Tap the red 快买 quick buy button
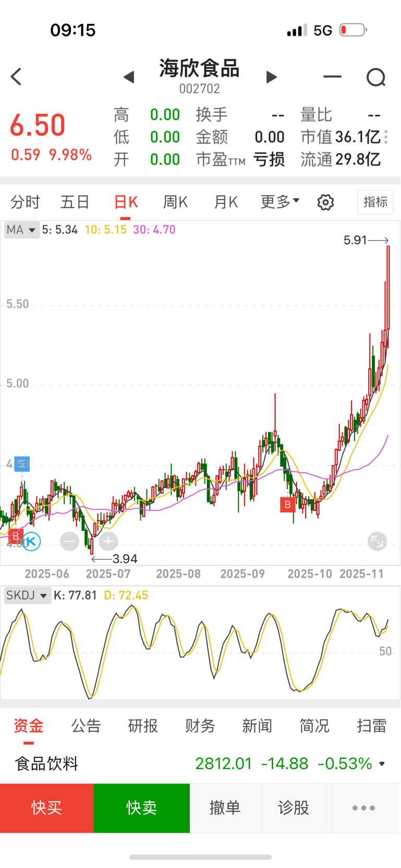Viewport: 401px width, 868px height. [x=47, y=808]
